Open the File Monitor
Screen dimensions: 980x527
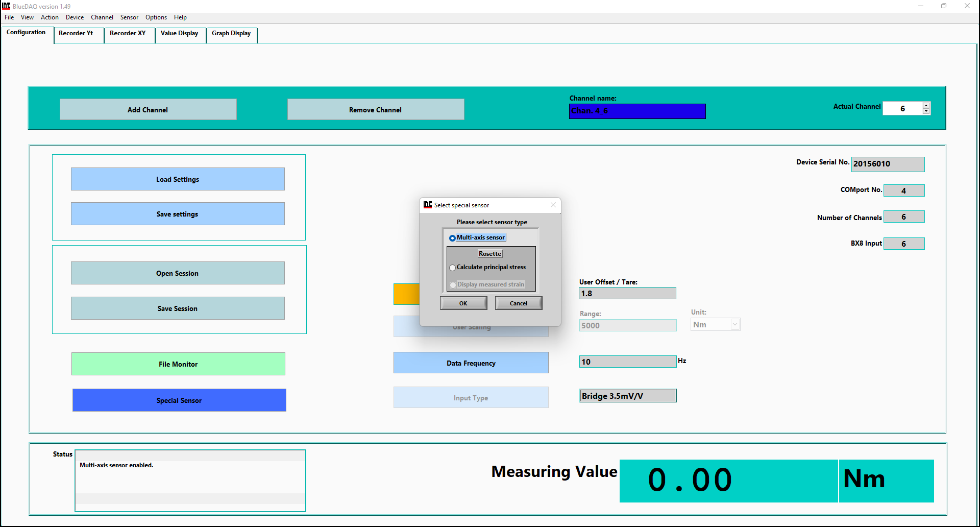(x=178, y=364)
